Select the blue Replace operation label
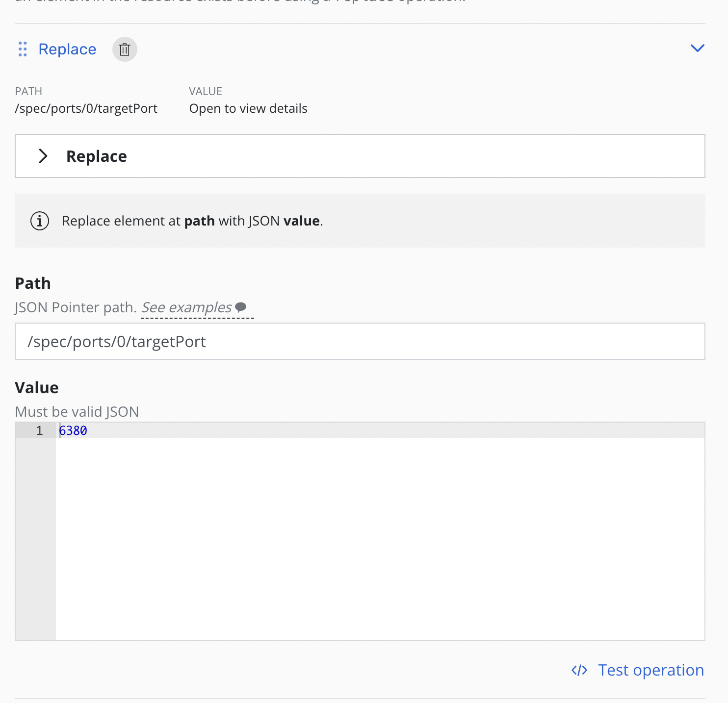This screenshot has height=703, width=728. (x=67, y=49)
